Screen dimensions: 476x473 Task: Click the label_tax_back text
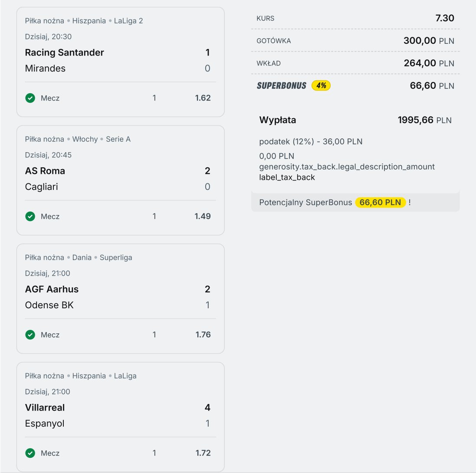(x=287, y=177)
